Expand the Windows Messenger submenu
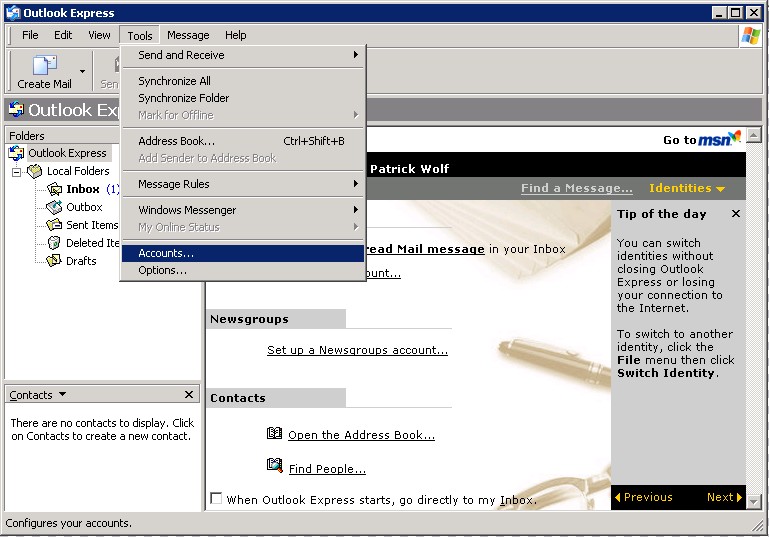Viewport: 769px width, 537px height. [x=244, y=210]
